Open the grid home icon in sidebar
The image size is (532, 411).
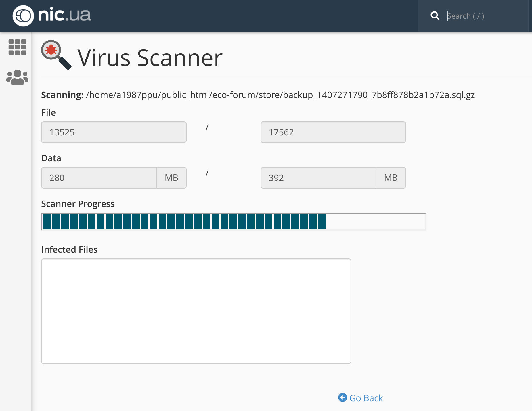point(17,47)
